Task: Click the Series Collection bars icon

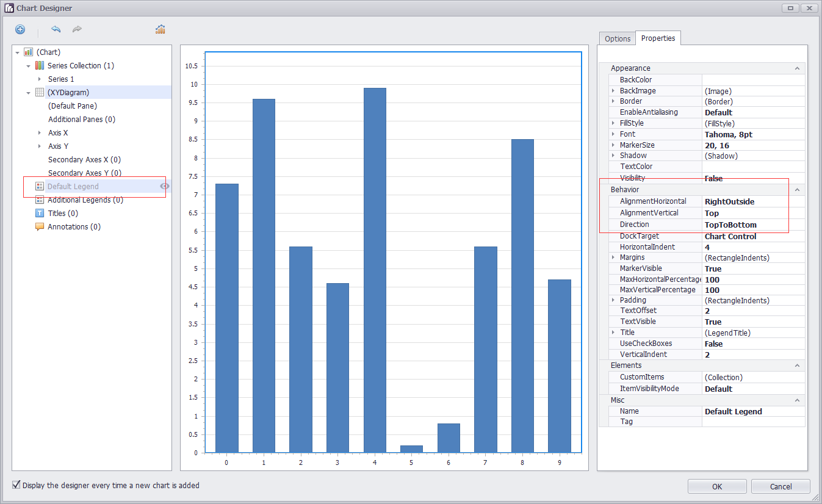Action: tap(40, 65)
